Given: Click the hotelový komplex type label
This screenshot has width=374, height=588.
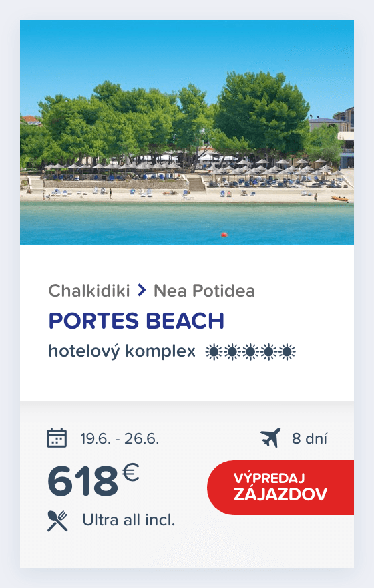Looking at the screenshot, I should (122, 351).
